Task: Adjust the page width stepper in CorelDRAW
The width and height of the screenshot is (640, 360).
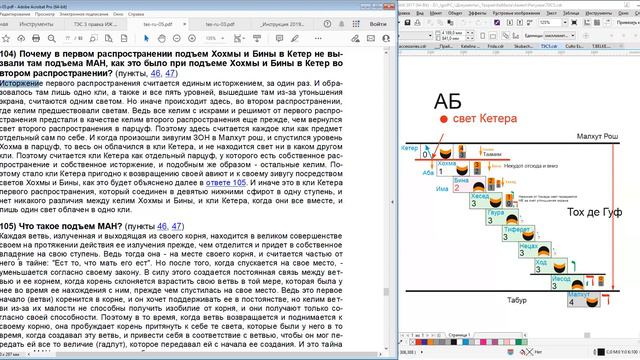Action: [470, 33]
